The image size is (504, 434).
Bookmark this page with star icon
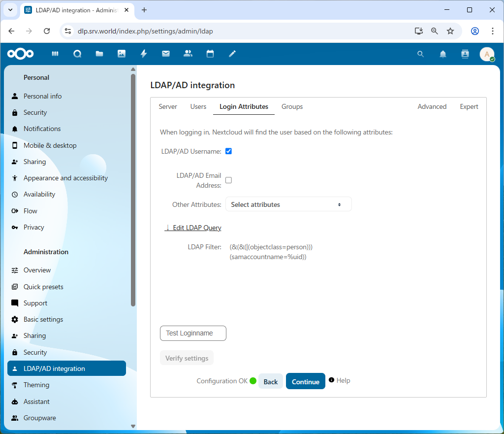(x=450, y=31)
